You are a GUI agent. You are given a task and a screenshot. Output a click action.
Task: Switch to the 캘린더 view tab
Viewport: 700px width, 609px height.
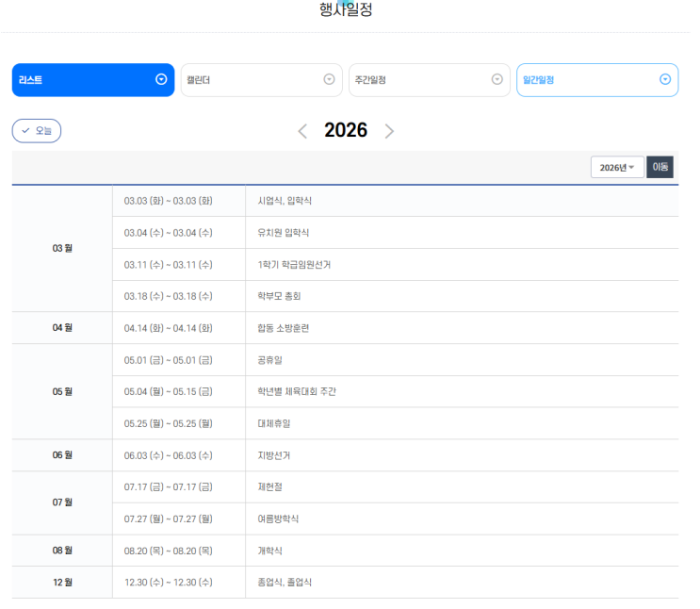click(x=250, y=80)
